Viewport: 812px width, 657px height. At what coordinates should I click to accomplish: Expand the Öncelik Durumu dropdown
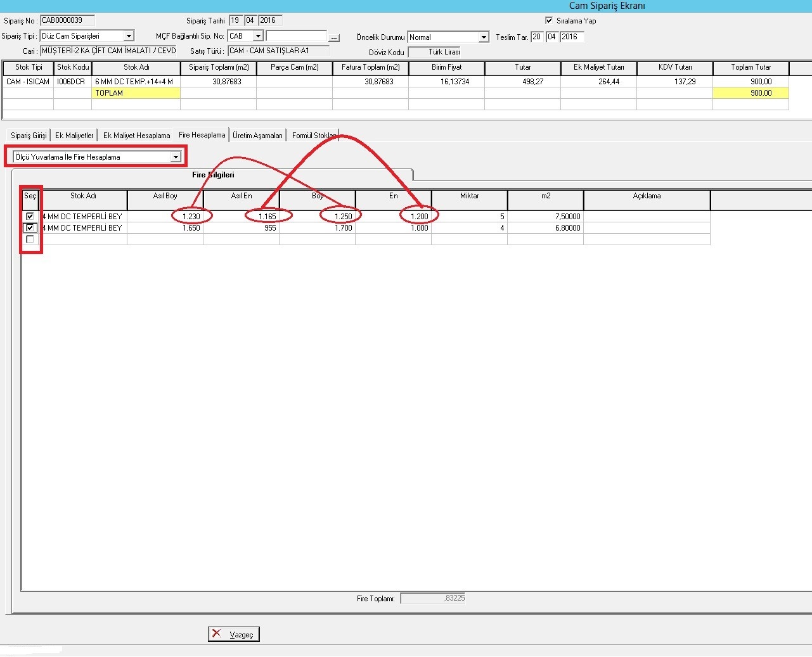(484, 37)
